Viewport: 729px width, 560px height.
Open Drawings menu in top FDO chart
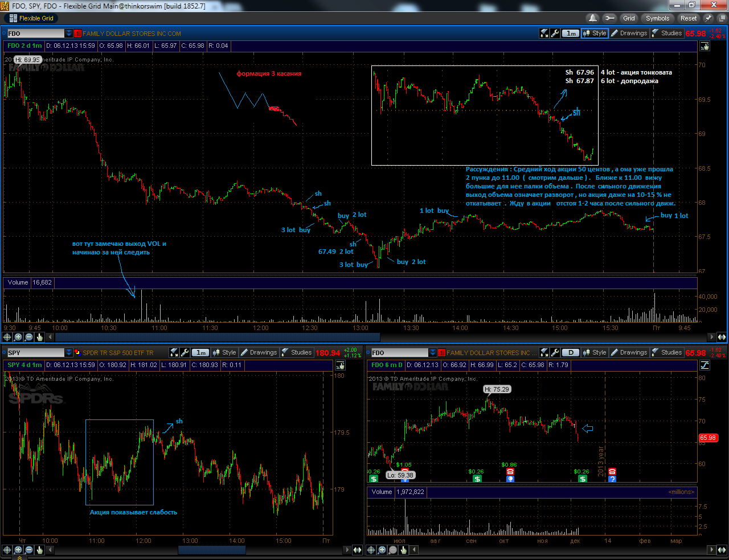click(629, 34)
